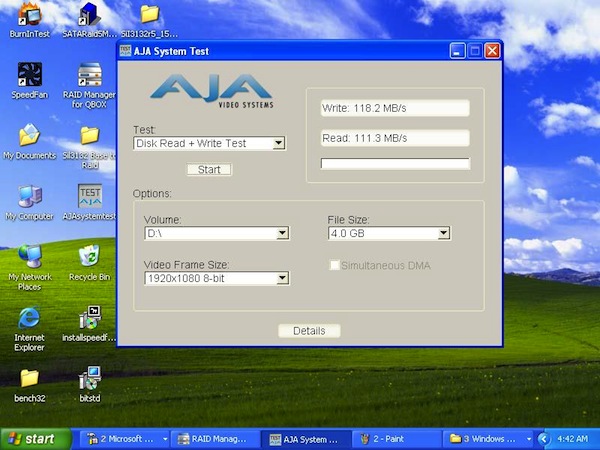Click the Write speed result field
This screenshot has height=450, width=600.
click(395, 108)
